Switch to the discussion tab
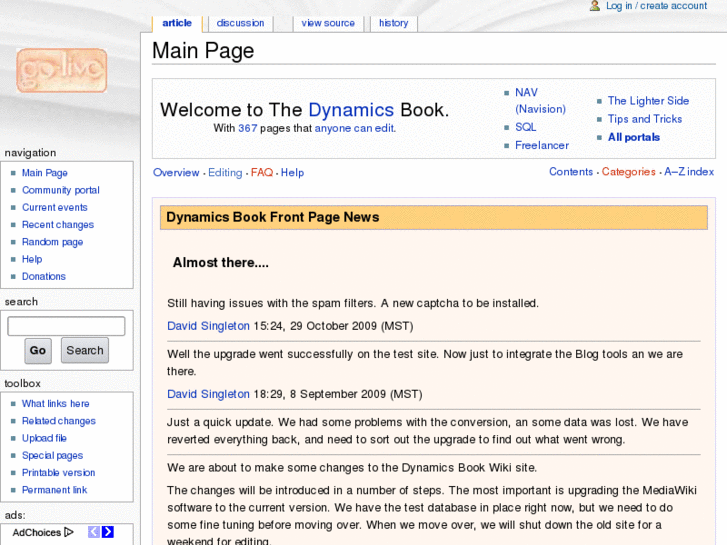This screenshot has height=545, width=727. (240, 23)
